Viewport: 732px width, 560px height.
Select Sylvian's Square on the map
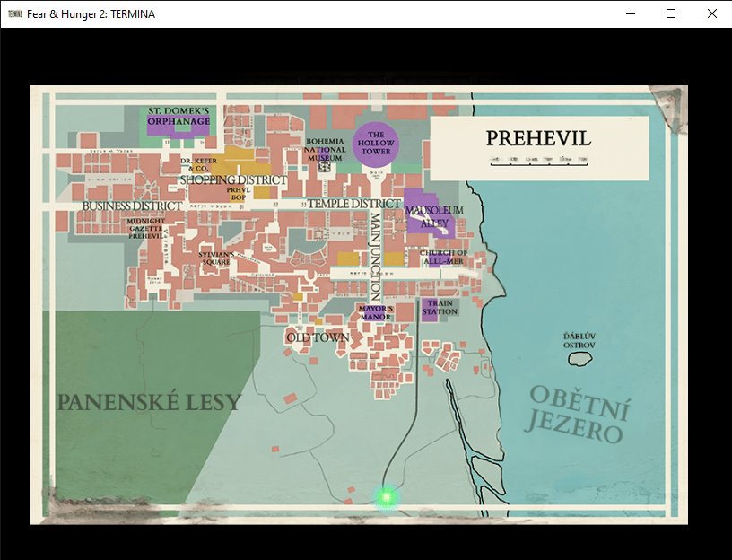tap(216, 258)
